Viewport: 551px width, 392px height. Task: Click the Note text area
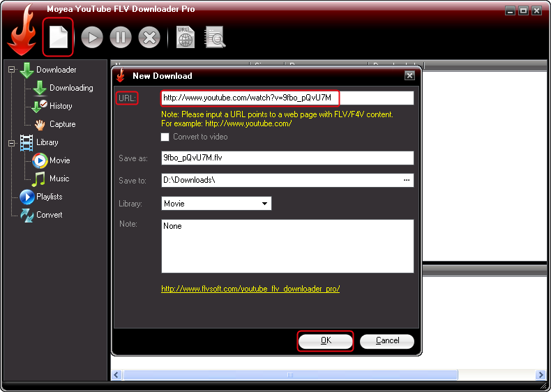tap(287, 246)
